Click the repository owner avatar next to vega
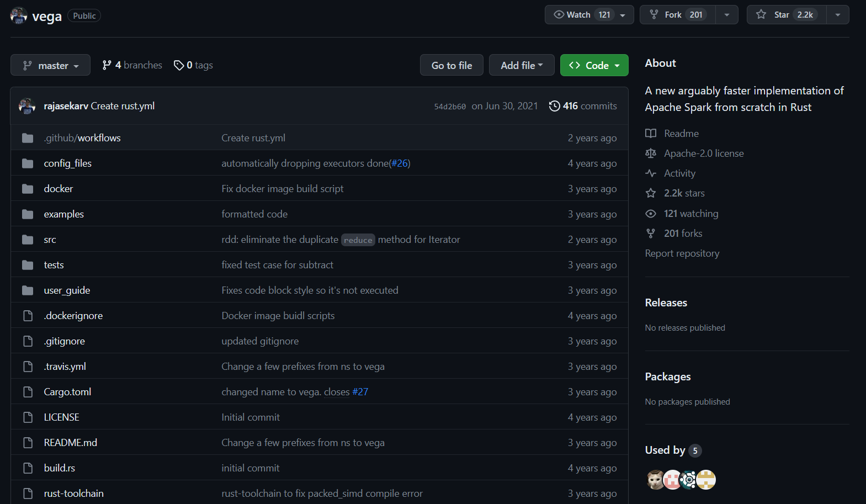866x504 pixels. (19, 15)
